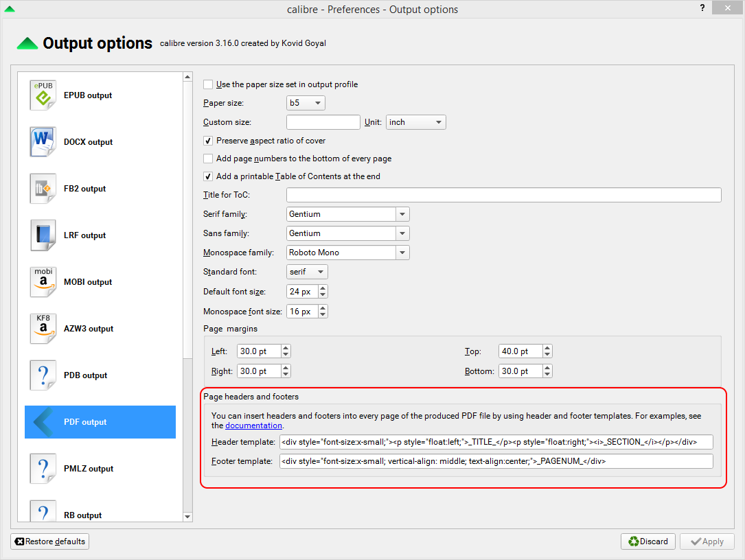745x560 pixels.
Task: Click the Discard button
Action: [x=648, y=542]
